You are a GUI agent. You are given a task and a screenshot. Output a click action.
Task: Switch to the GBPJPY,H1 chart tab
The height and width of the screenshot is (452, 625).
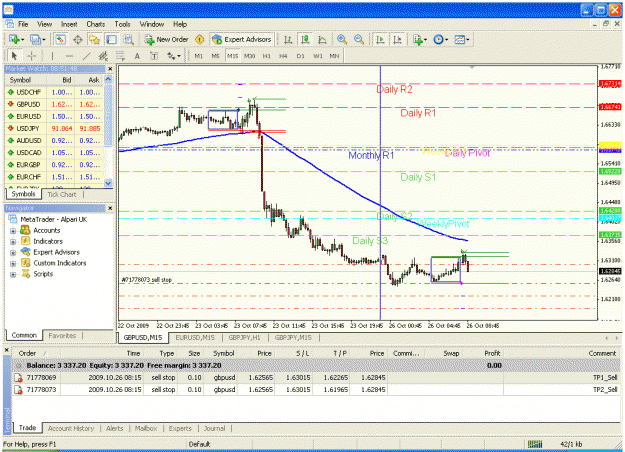[244, 338]
